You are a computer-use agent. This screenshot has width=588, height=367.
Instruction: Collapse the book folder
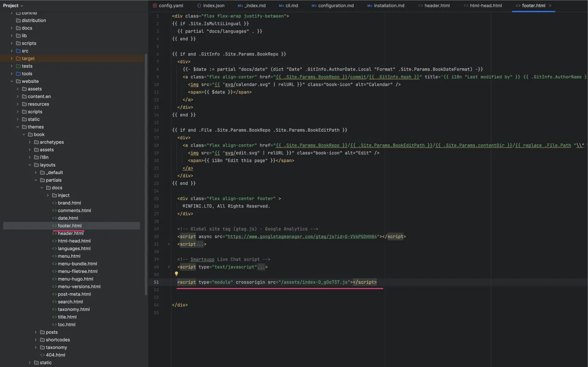[x=24, y=134]
